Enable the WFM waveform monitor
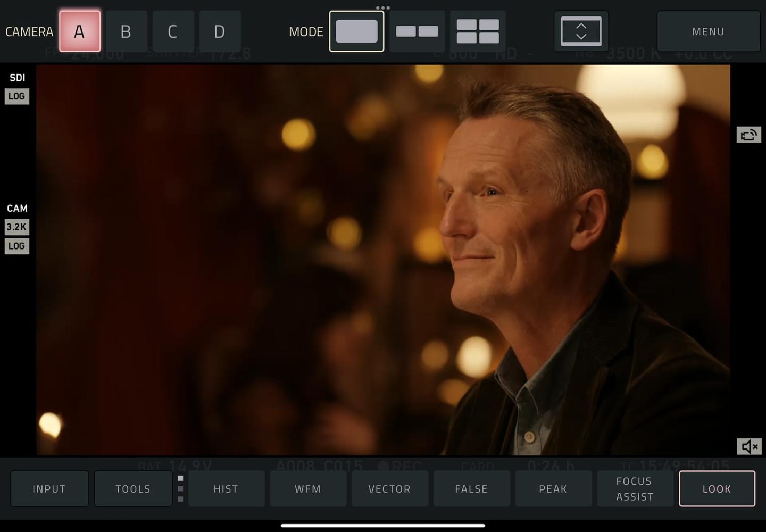 (x=308, y=488)
